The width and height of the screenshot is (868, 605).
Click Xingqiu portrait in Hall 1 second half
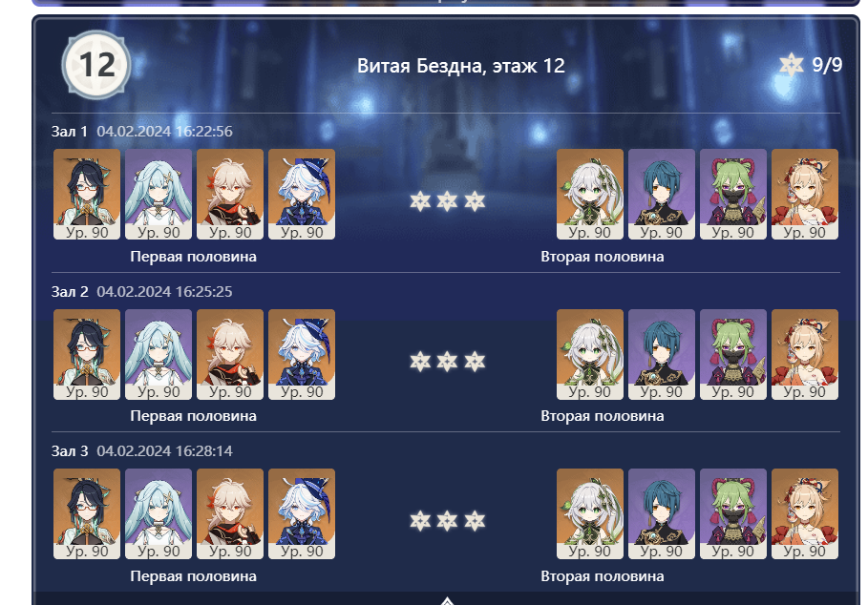point(662,194)
